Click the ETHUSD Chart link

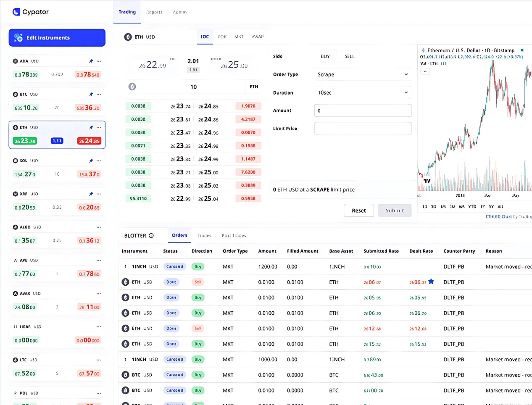click(x=499, y=217)
